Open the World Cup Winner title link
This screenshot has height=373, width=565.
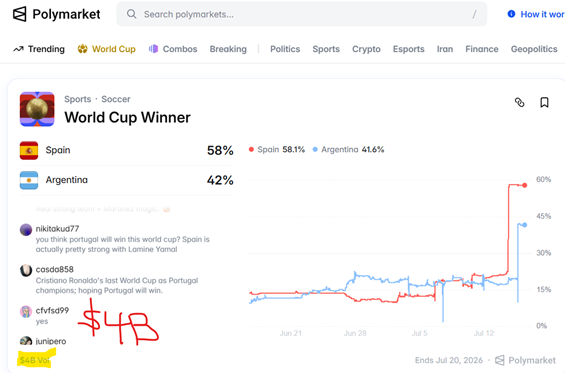[x=128, y=117]
